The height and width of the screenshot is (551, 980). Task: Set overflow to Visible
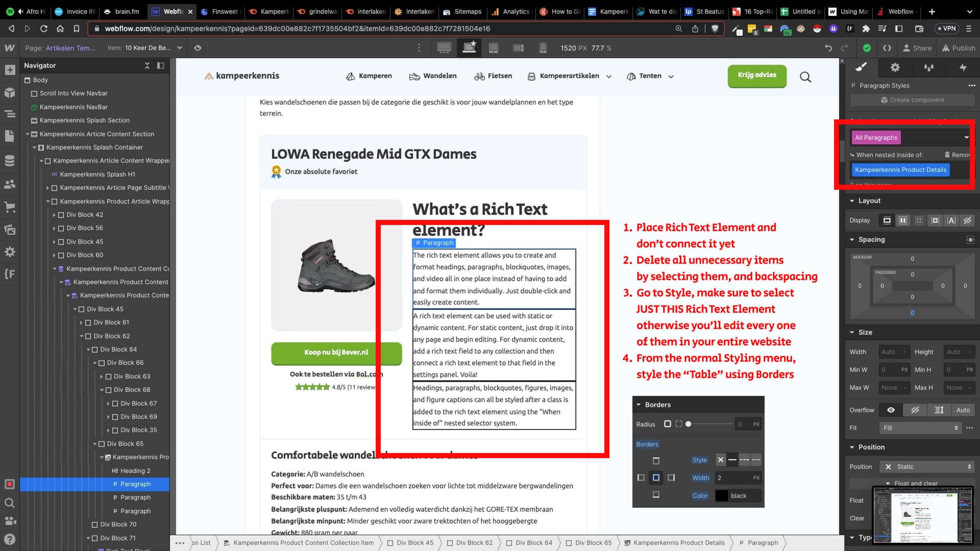click(891, 410)
